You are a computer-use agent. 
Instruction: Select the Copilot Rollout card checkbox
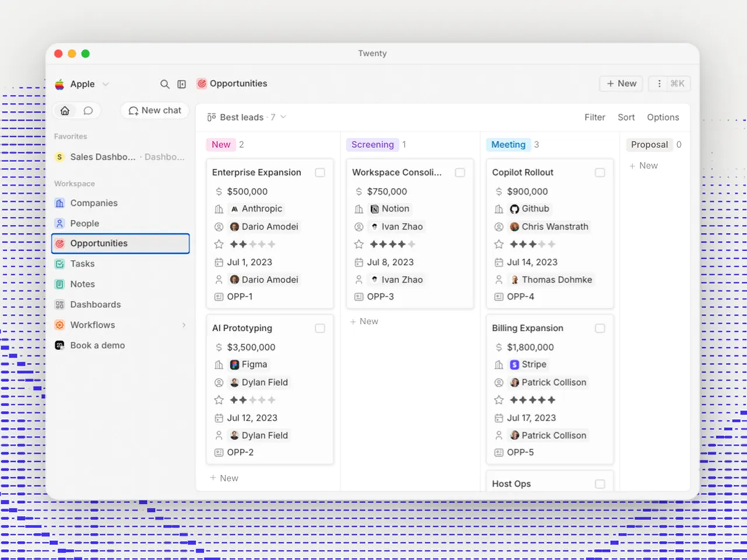pyautogui.click(x=600, y=173)
